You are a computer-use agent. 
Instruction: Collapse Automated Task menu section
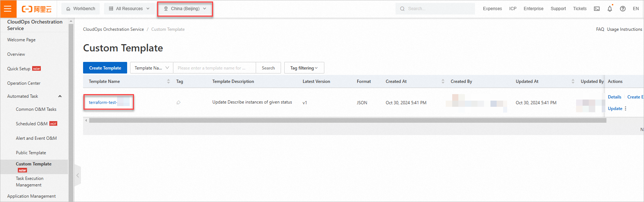click(60, 96)
